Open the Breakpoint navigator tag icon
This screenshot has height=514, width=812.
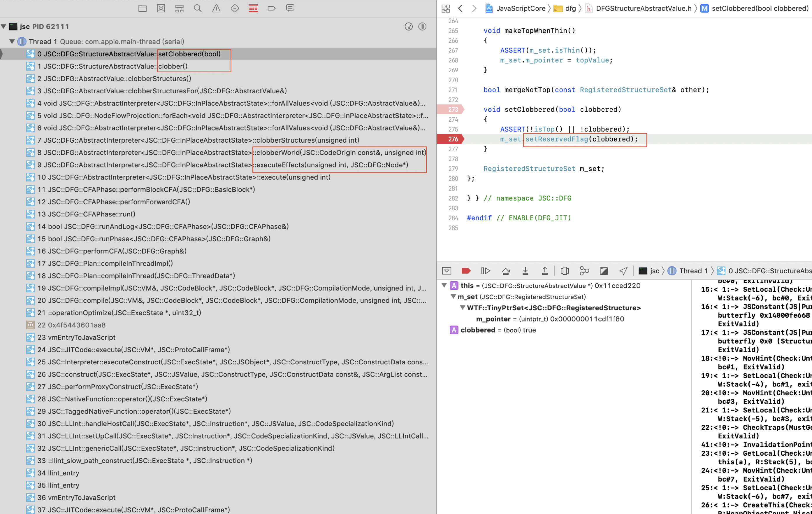coord(271,8)
